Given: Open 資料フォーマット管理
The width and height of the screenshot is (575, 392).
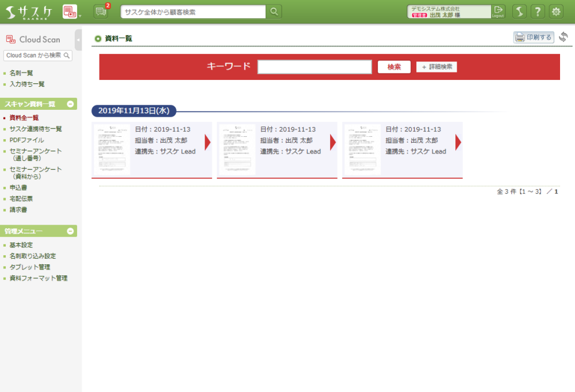Looking at the screenshot, I should pyautogui.click(x=39, y=278).
